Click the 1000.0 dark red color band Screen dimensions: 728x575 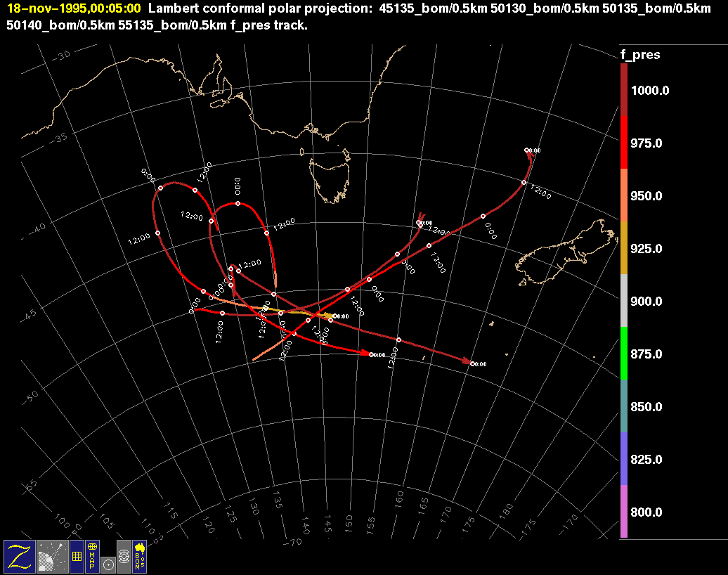[624, 90]
